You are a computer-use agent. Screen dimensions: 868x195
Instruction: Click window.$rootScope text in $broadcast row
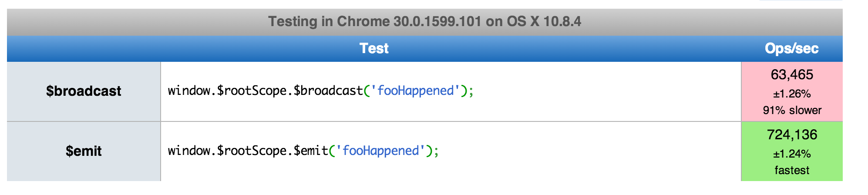click(227, 91)
